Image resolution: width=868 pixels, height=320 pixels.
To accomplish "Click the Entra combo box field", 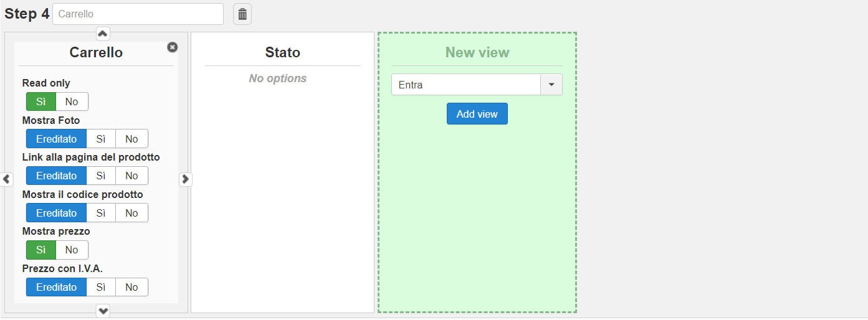I will 465,85.
